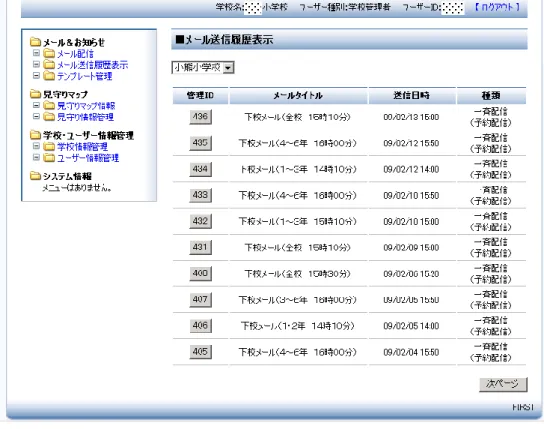Click the folder icon next to メール配信
The image size is (544, 429).
(x=49, y=53)
